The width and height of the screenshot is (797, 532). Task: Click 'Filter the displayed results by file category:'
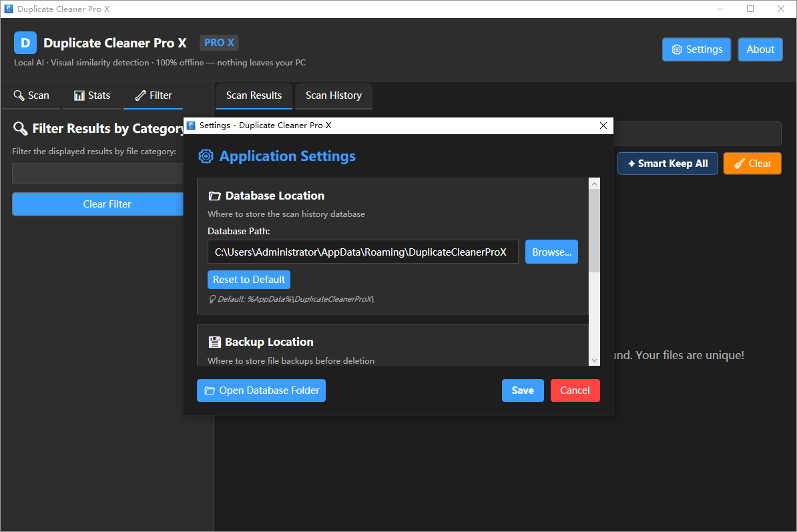click(94, 152)
